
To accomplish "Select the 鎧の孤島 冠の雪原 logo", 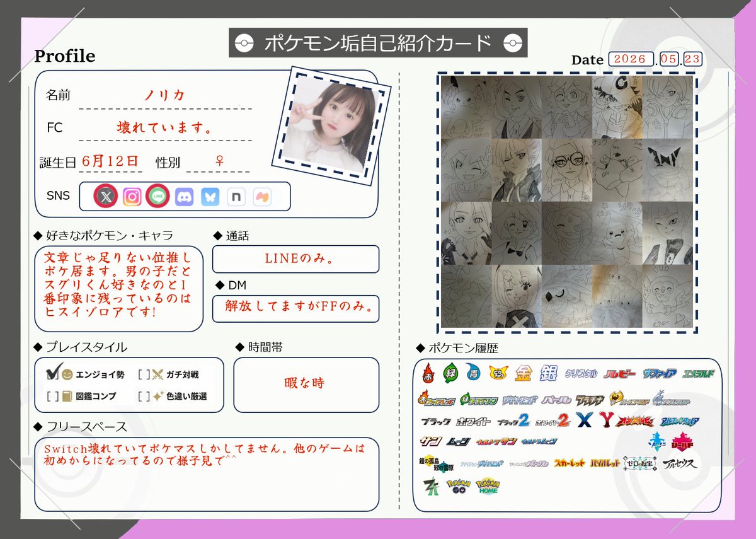I will pos(436,463).
